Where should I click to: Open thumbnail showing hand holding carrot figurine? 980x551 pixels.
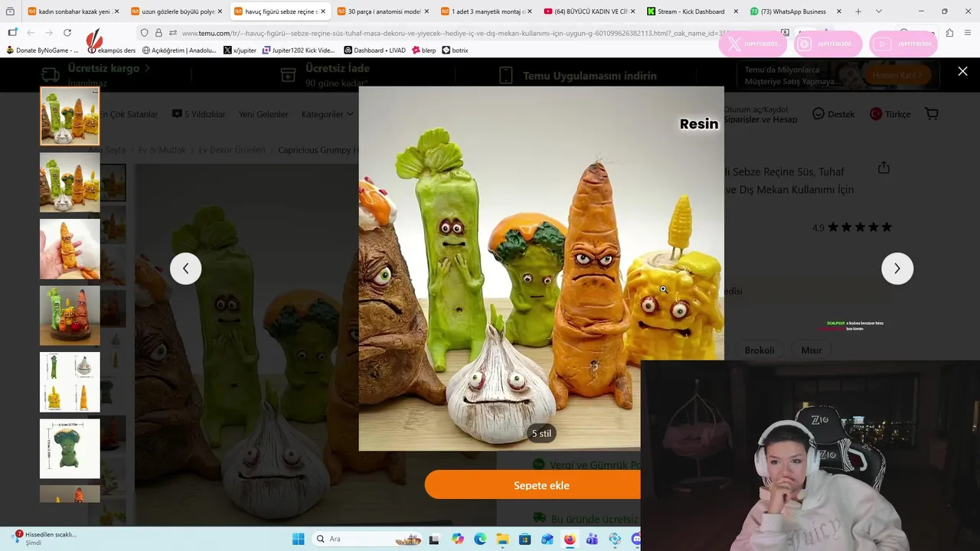[70, 249]
